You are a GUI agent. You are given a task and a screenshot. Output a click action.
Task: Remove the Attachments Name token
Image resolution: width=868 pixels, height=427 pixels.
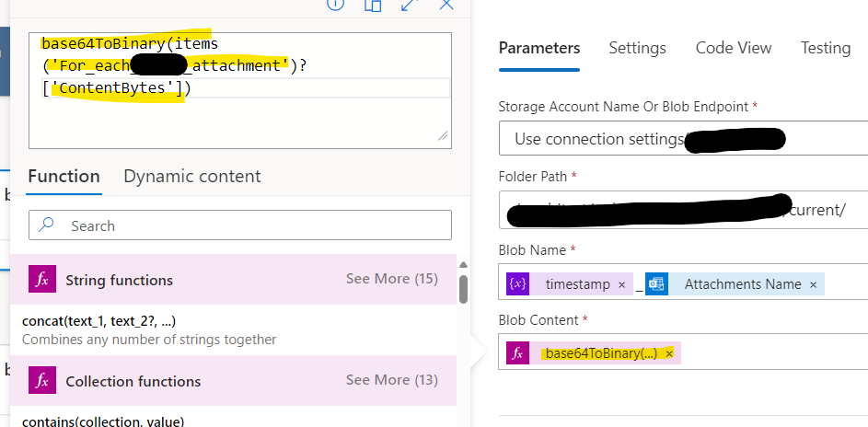[814, 285]
